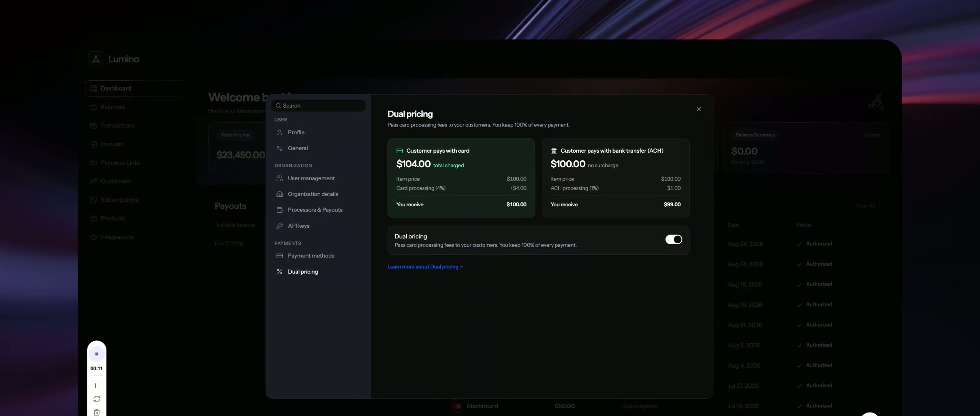The width and height of the screenshot is (980, 416).
Task: Click the User management people icon
Action: click(279, 178)
